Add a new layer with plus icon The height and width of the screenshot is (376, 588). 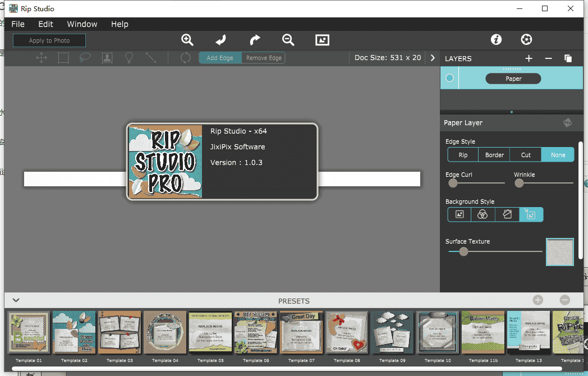coord(529,58)
